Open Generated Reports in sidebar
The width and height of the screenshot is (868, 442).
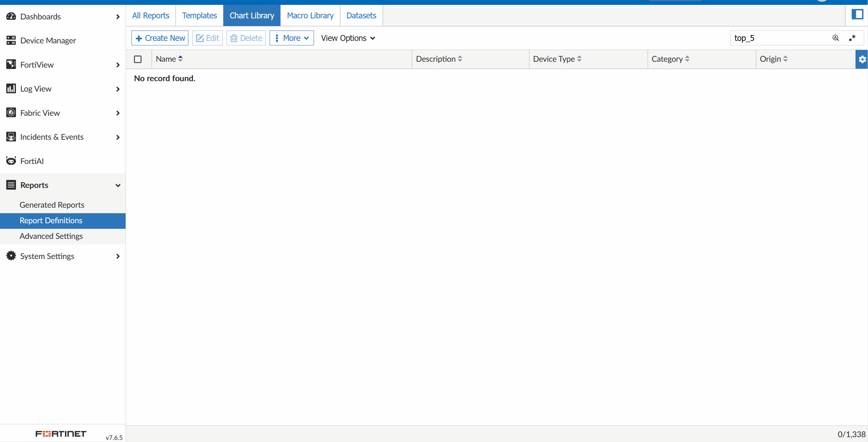coord(63,205)
